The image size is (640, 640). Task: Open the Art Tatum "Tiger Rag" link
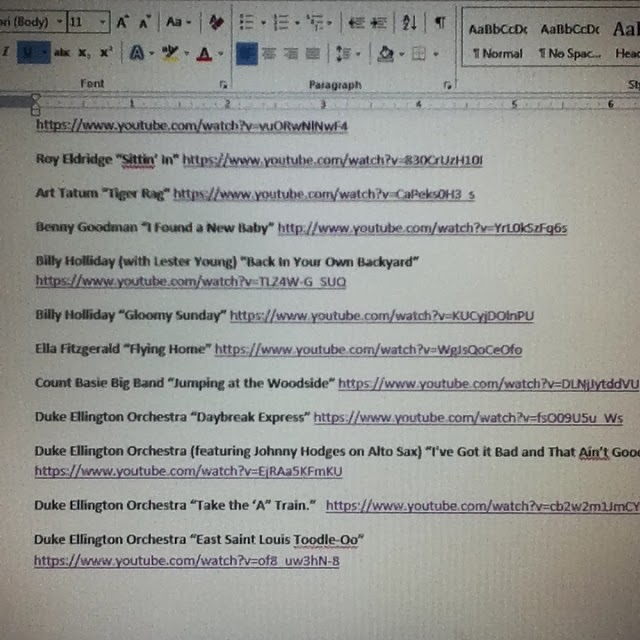click(324, 194)
